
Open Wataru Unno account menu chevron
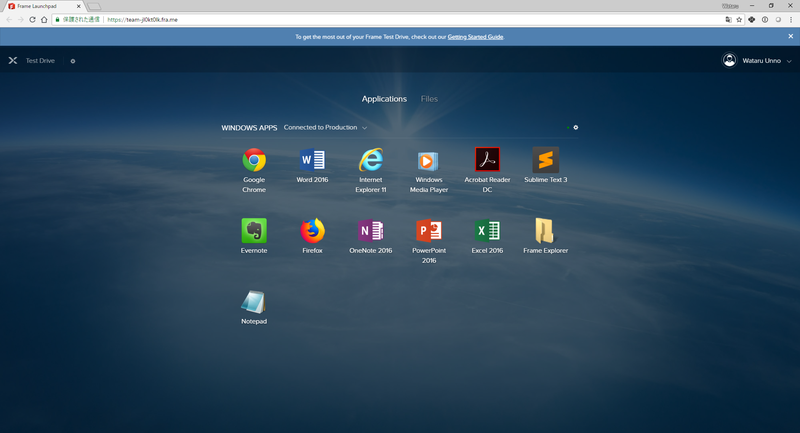[789, 61]
